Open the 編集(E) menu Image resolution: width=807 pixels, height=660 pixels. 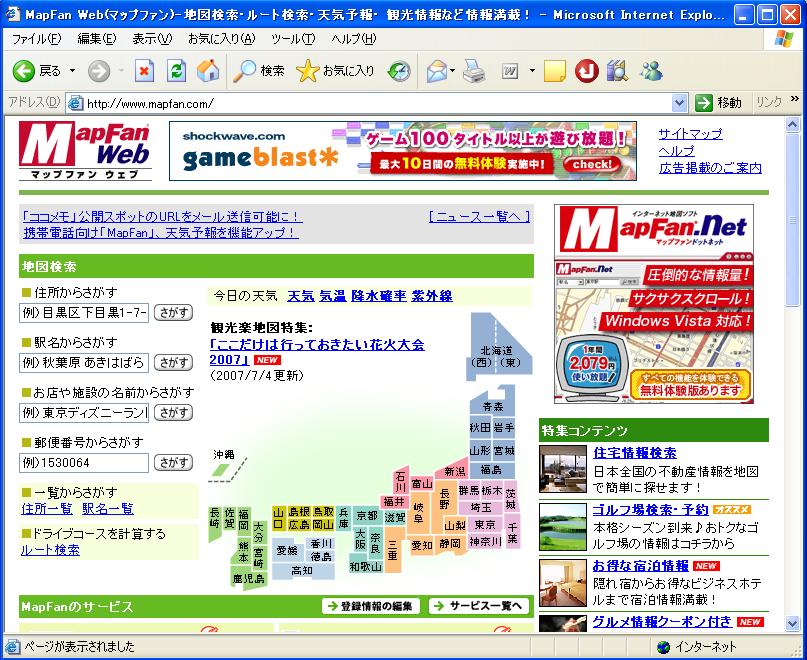(97, 39)
